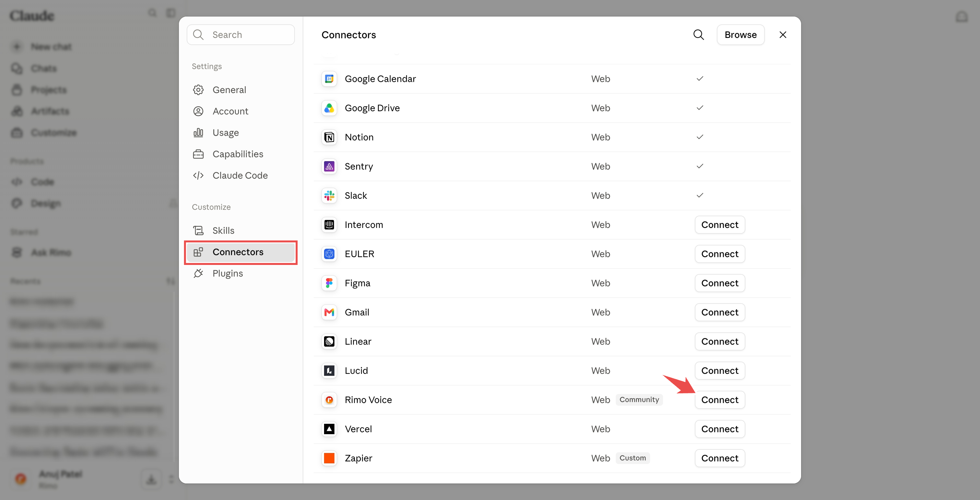Click the checkmark on the Slack row
The width and height of the screenshot is (980, 500).
[x=700, y=196]
